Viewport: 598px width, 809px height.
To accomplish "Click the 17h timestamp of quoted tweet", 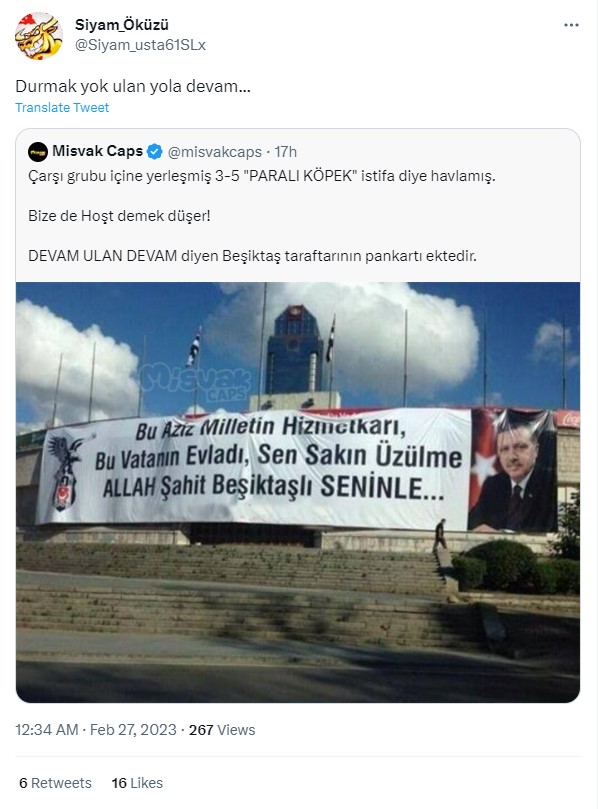I will click(285, 152).
